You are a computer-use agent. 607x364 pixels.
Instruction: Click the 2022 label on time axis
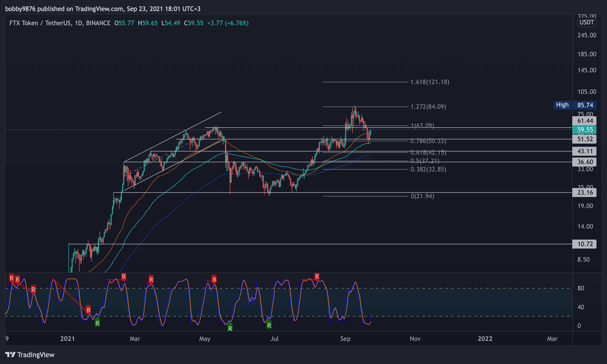485,339
